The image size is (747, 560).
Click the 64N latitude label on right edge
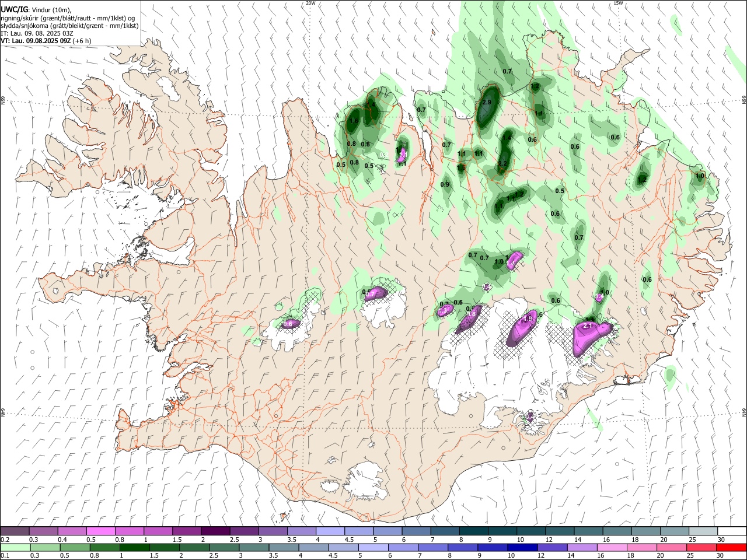coord(744,412)
